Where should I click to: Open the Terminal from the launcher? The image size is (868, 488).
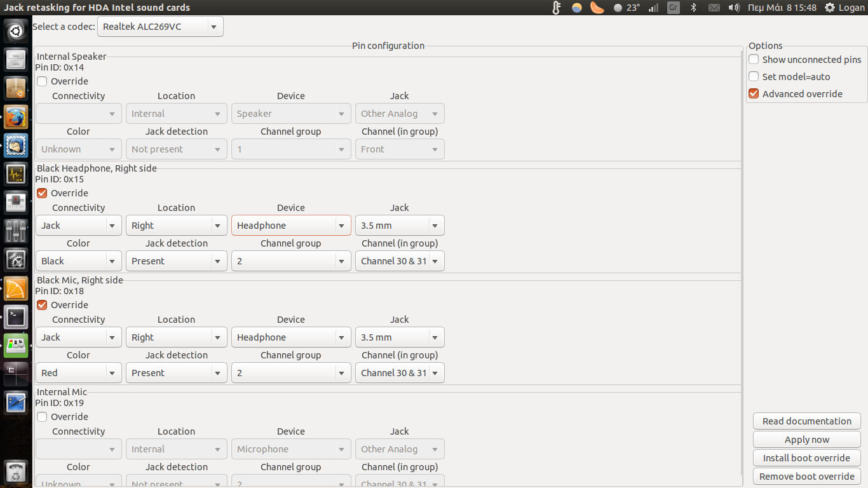[16, 316]
